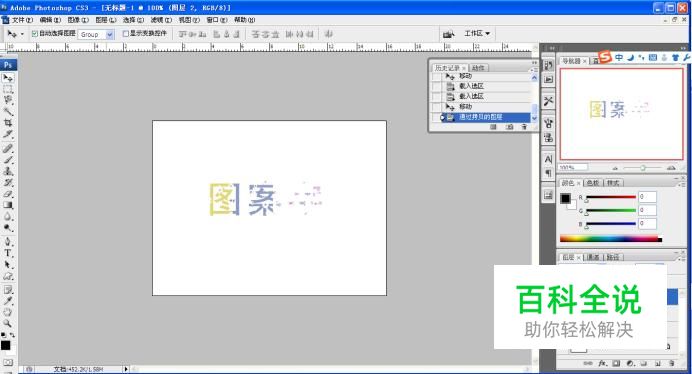Open the Character panel icon in dock
This screenshot has height=374, width=692.
(548, 159)
